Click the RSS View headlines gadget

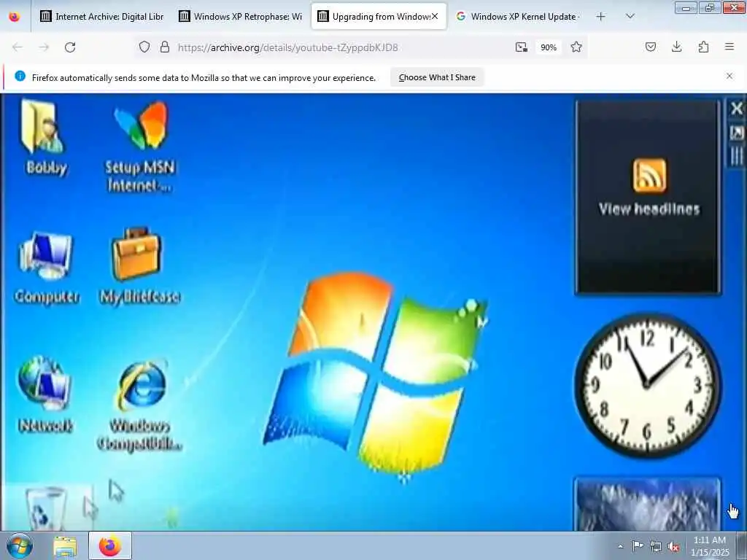(648, 197)
